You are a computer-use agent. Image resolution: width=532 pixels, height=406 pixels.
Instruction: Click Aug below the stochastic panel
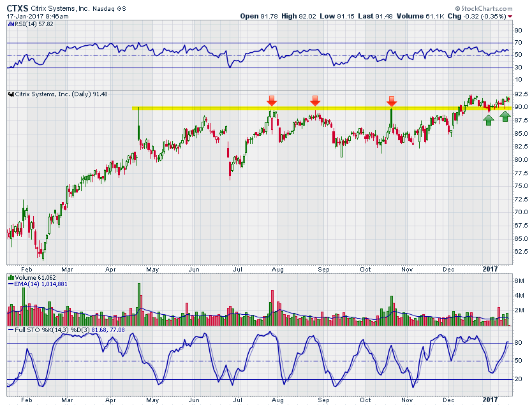click(277, 400)
